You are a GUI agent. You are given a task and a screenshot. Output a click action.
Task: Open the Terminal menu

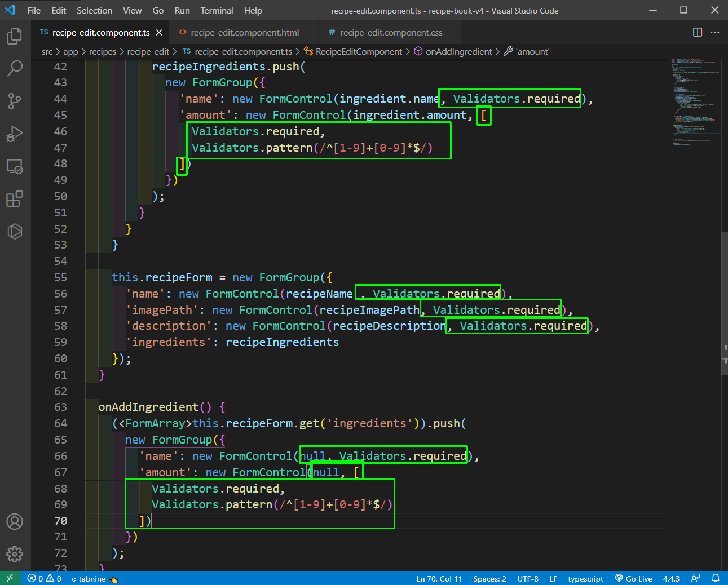pyautogui.click(x=217, y=10)
